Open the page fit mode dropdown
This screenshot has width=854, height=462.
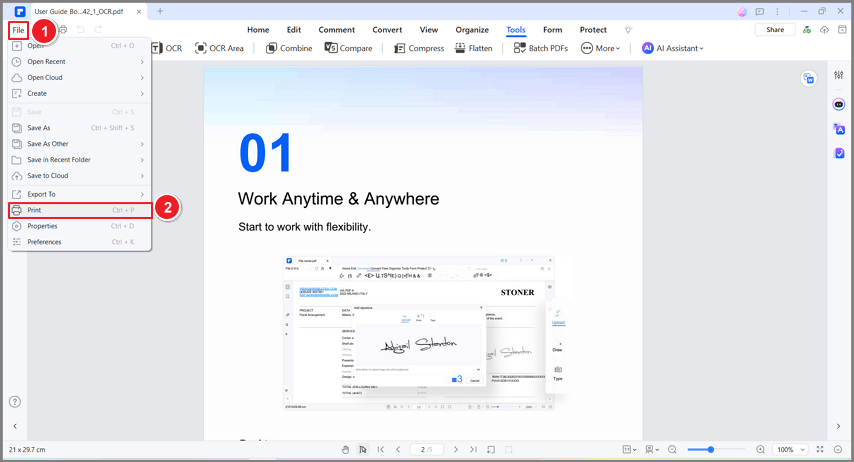pos(629,449)
